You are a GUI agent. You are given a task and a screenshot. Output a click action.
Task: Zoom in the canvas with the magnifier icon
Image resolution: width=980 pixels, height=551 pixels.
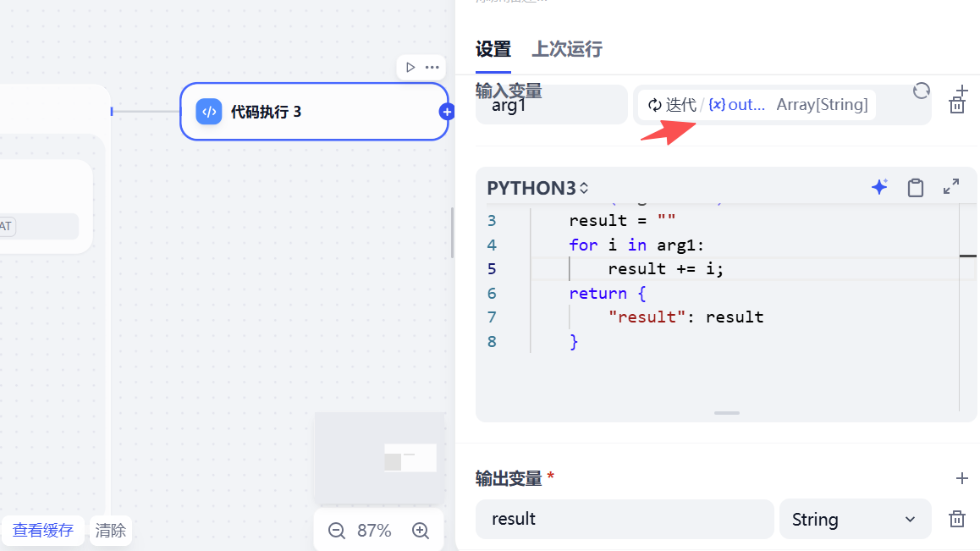[x=421, y=531]
